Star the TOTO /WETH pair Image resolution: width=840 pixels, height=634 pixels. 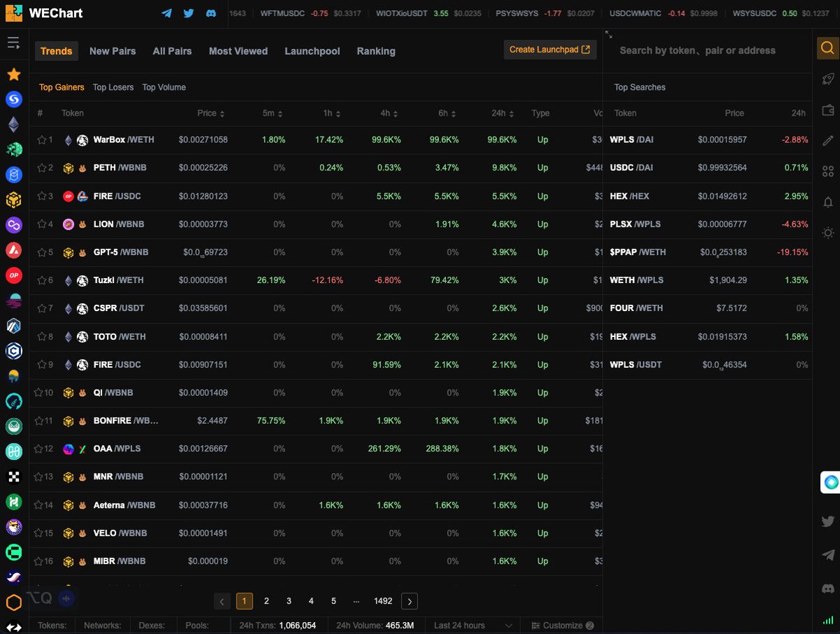click(41, 336)
